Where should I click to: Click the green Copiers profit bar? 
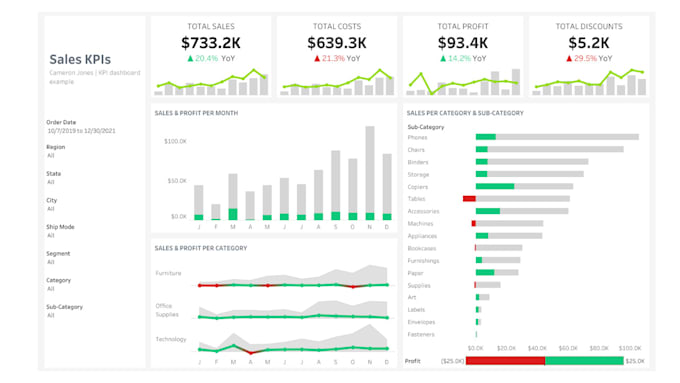point(495,187)
